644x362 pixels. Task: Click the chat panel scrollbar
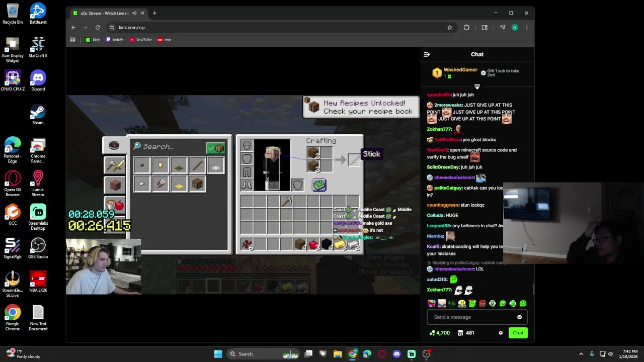point(532,289)
